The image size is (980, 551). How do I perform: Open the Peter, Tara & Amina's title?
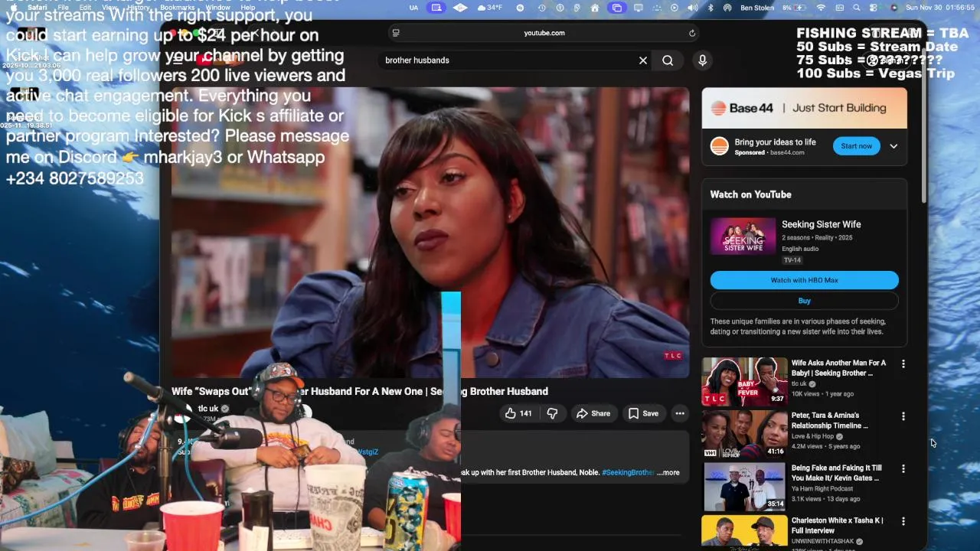[830, 420]
